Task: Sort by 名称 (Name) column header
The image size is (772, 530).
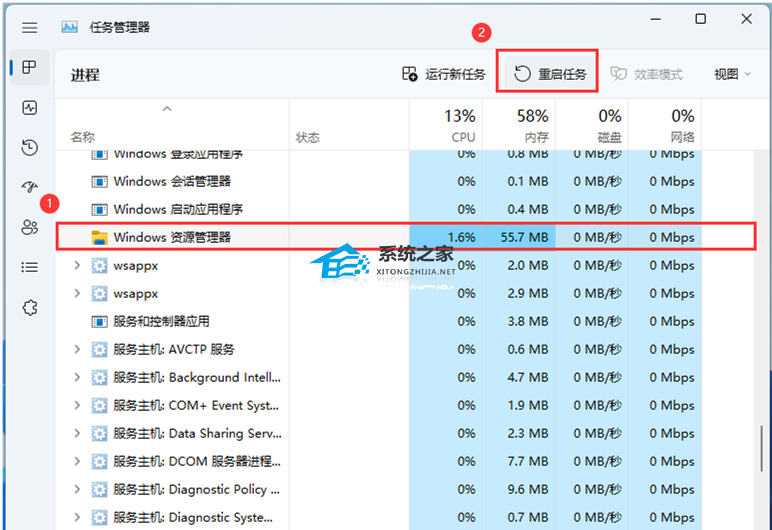Action: click(x=172, y=125)
